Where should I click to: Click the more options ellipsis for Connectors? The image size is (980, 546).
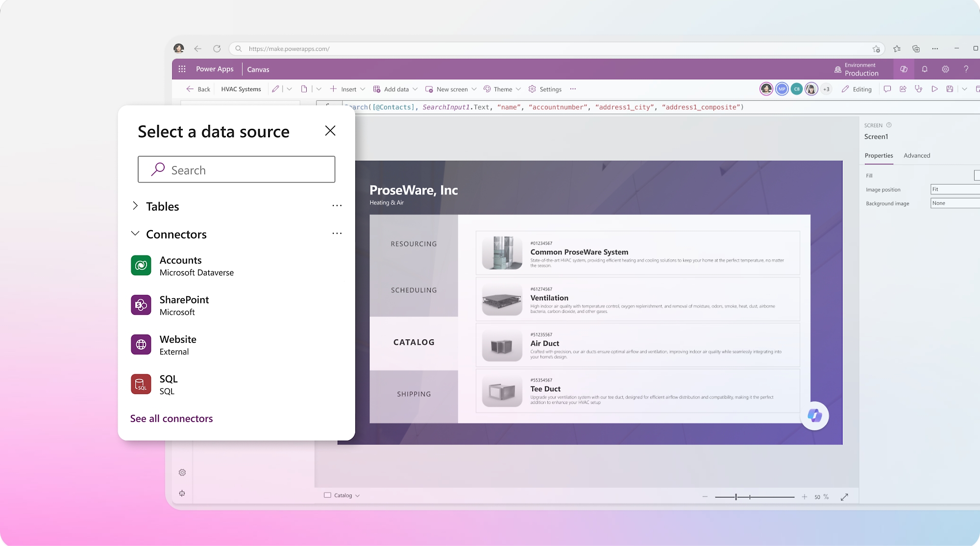[336, 233]
